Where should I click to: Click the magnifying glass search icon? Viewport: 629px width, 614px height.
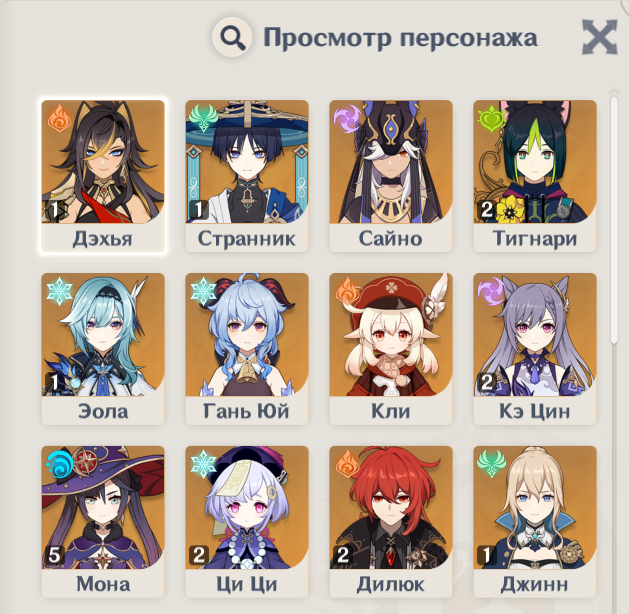232,37
